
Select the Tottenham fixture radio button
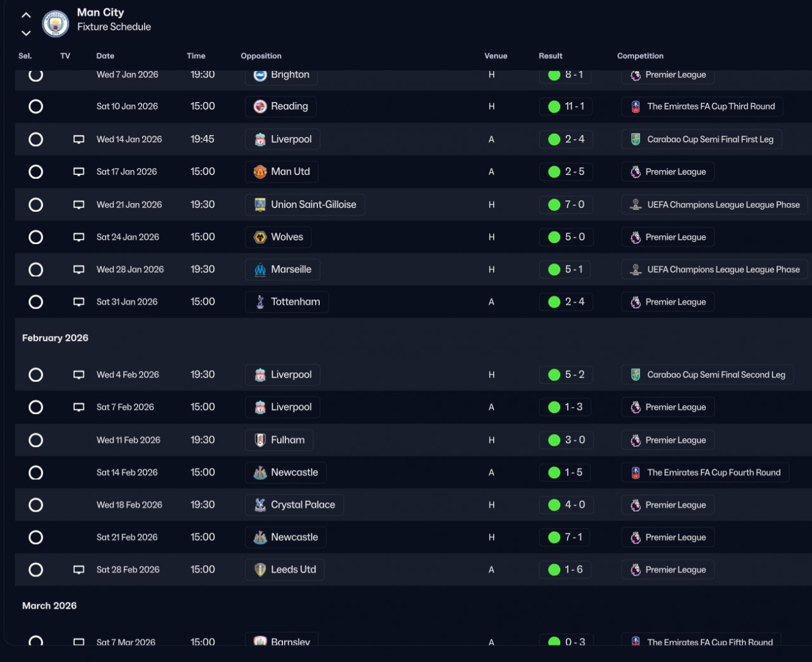click(x=36, y=302)
